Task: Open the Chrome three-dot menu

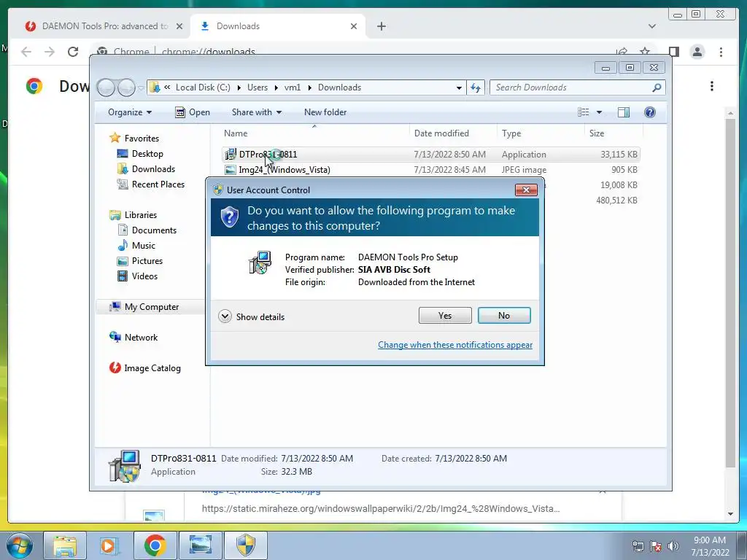Action: point(721,52)
